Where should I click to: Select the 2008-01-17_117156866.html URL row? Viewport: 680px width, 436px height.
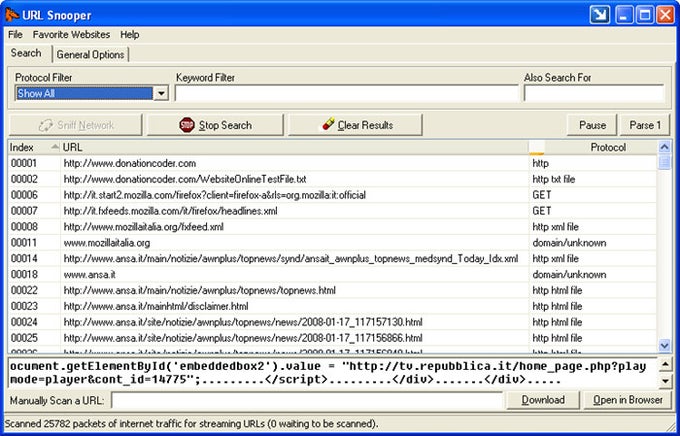pyautogui.click(x=332, y=338)
